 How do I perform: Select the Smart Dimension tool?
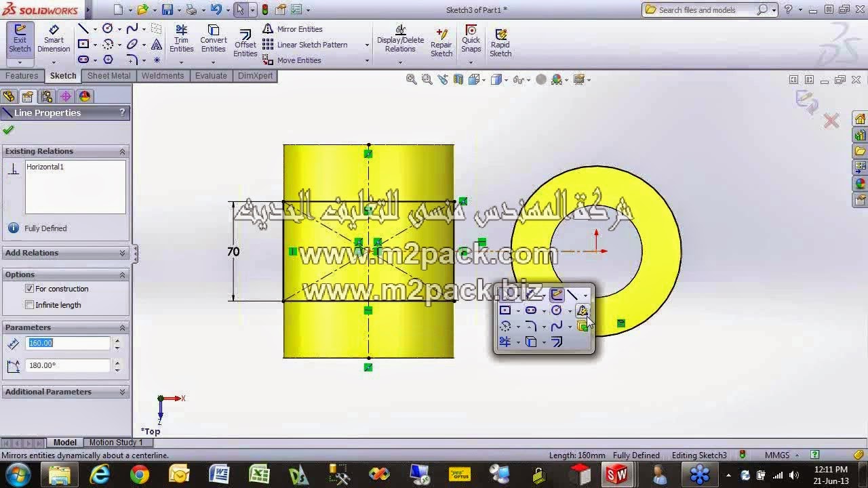[54, 39]
